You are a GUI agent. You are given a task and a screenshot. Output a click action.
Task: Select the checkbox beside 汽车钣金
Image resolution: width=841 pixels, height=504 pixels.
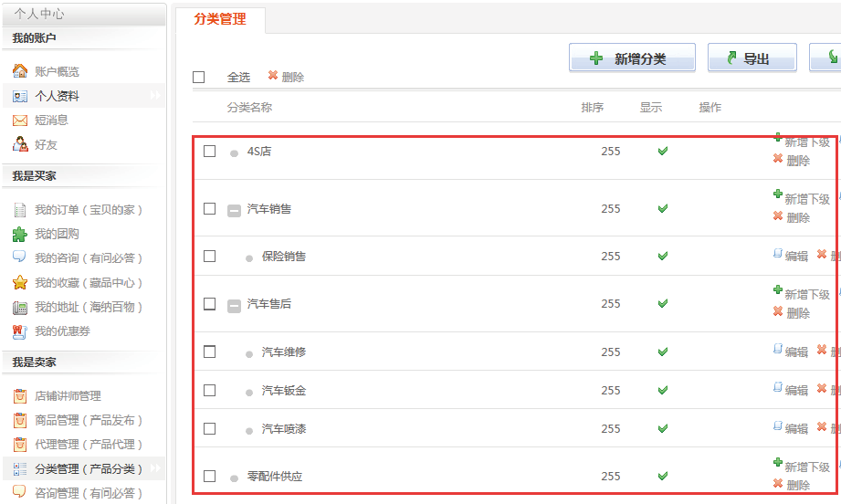click(210, 391)
